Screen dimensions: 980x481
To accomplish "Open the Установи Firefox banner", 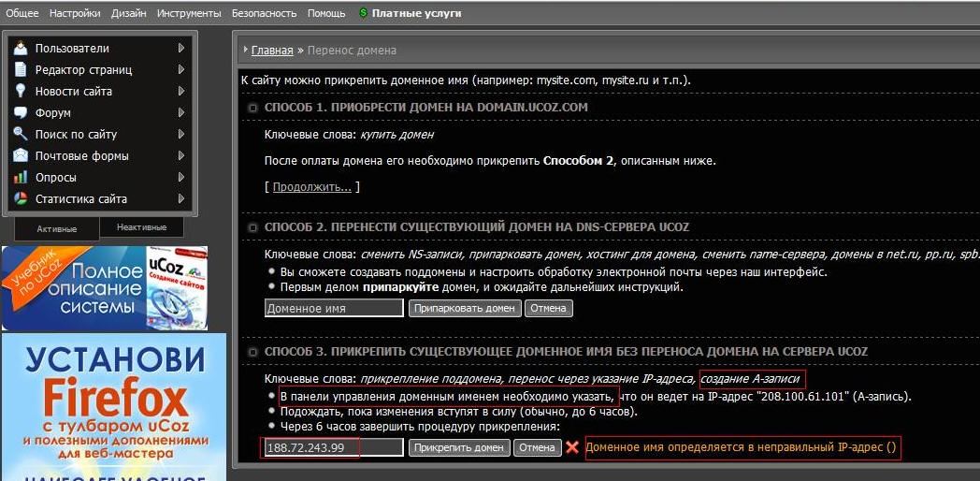I will [114, 406].
